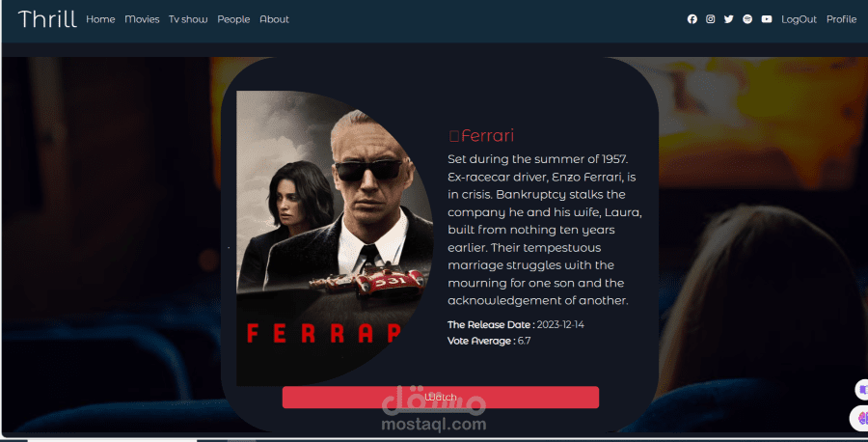868x442 pixels.
Task: Click the Thrill logo
Action: 47,19
